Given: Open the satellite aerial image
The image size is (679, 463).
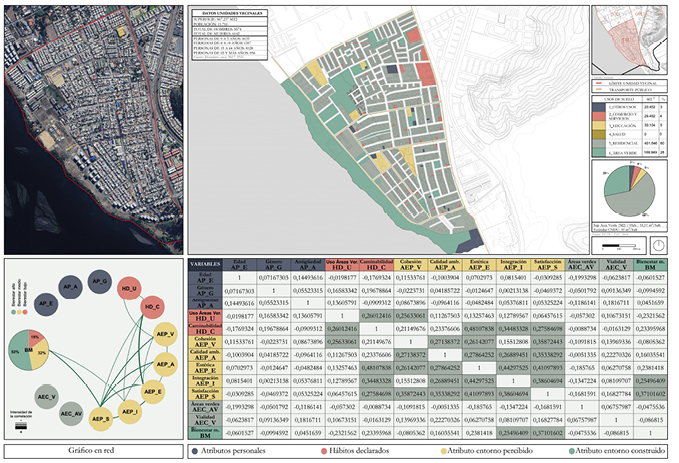Looking at the screenshot, I should tap(91, 130).
